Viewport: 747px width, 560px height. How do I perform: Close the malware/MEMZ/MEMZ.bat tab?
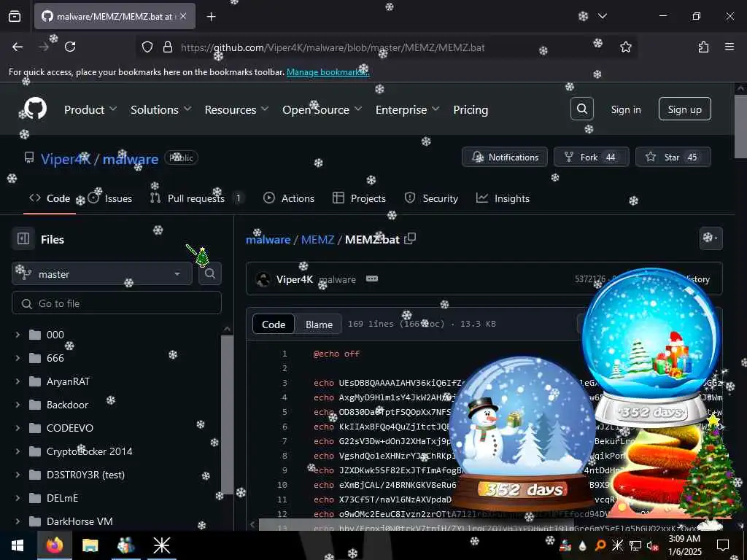183,17
